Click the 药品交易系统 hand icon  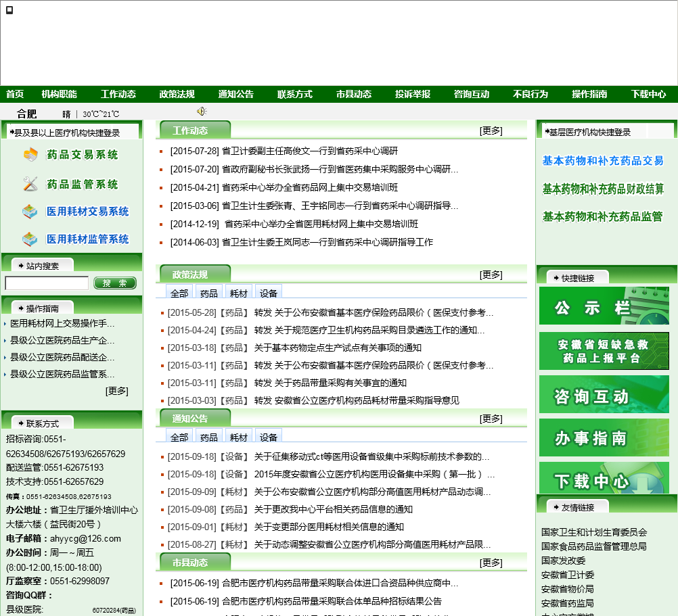point(30,154)
